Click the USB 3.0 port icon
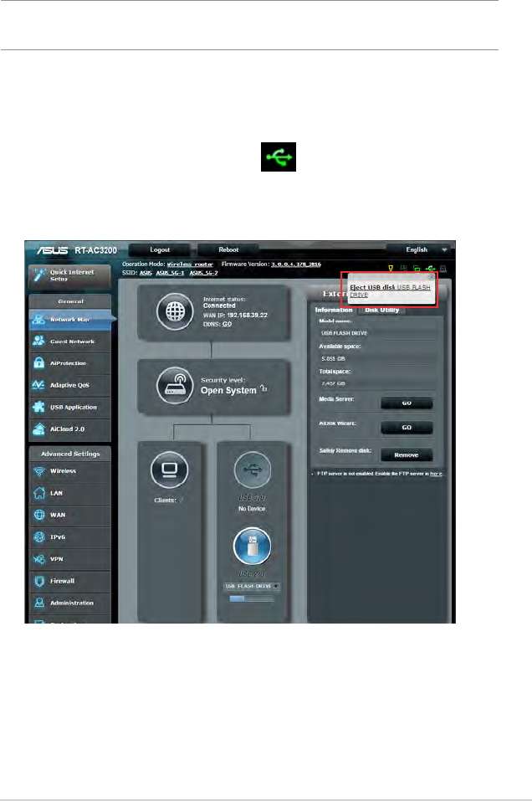Viewport: 532px width, 801px height. [253, 470]
